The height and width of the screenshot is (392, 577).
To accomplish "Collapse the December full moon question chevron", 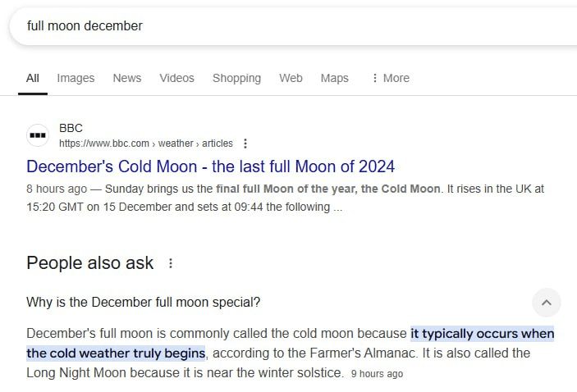I will pyautogui.click(x=547, y=303).
